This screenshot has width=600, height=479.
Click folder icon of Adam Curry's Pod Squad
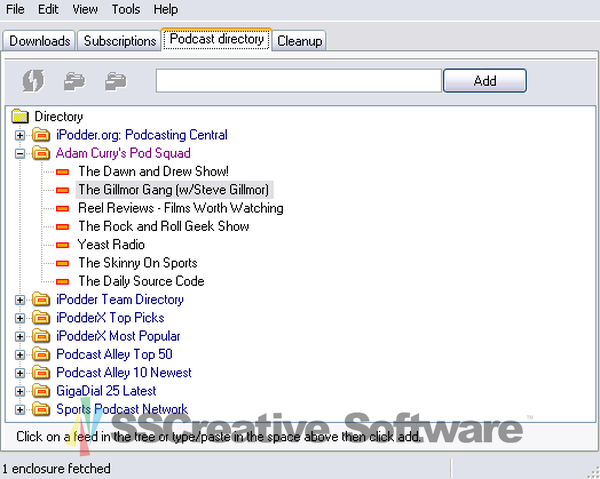[41, 153]
